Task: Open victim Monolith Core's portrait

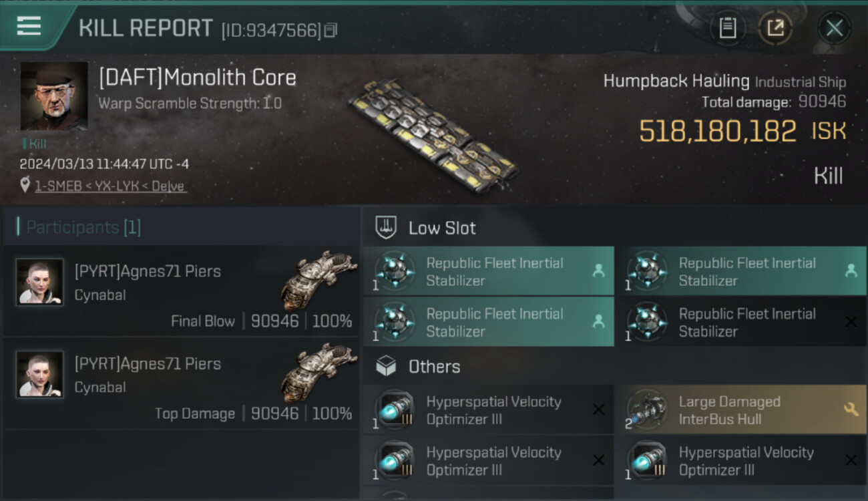Action: 54,96
